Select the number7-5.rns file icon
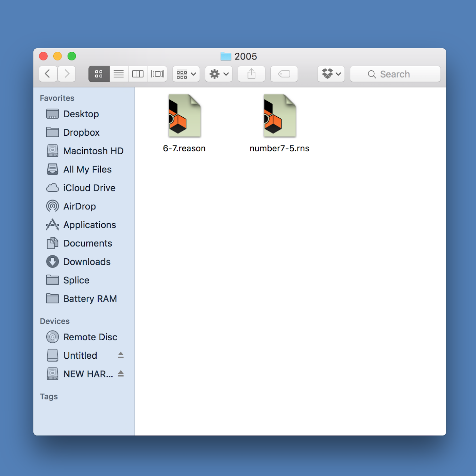Screen dimensions: 476x476 click(279, 116)
